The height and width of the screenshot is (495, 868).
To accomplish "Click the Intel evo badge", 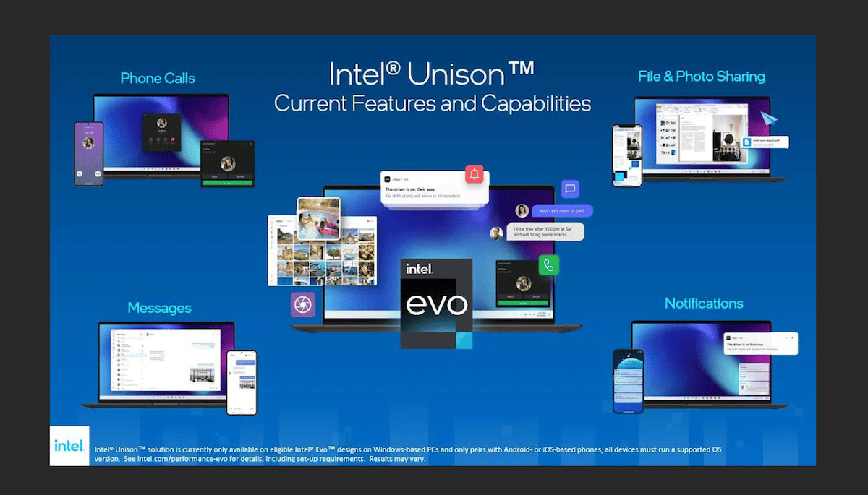I will point(436,304).
